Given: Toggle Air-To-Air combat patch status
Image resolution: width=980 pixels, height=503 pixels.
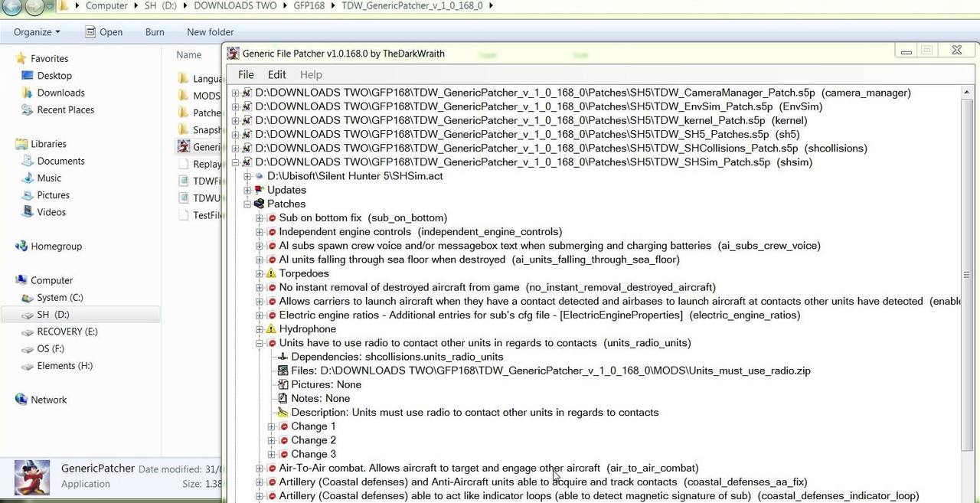Looking at the screenshot, I should [271, 468].
